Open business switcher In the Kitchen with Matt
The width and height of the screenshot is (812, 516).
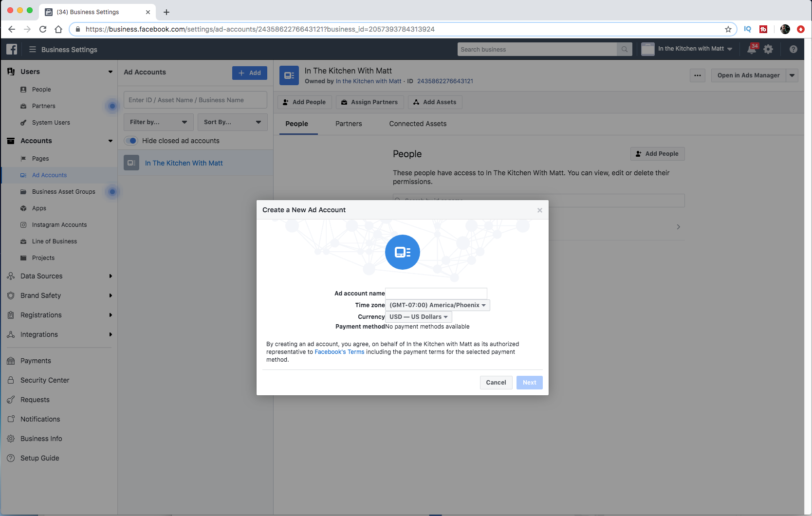[x=687, y=49]
